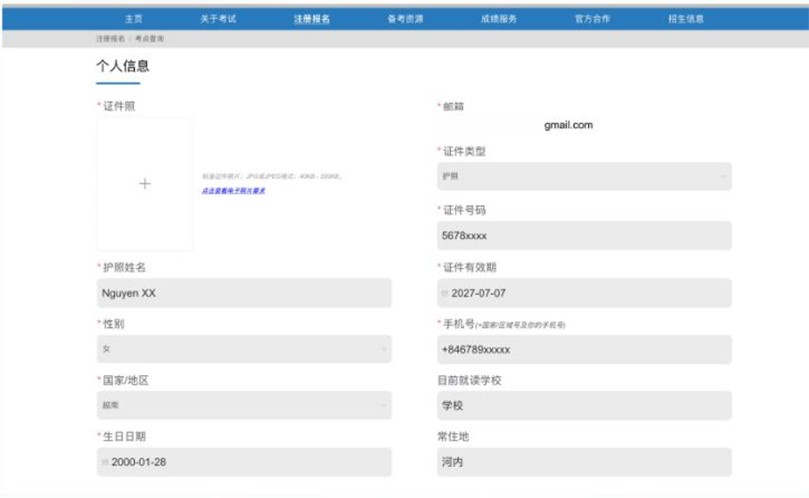Screen dimensions: 809x498
Task: Click calendar icon in 证件有效期 field
Action: coord(445,293)
